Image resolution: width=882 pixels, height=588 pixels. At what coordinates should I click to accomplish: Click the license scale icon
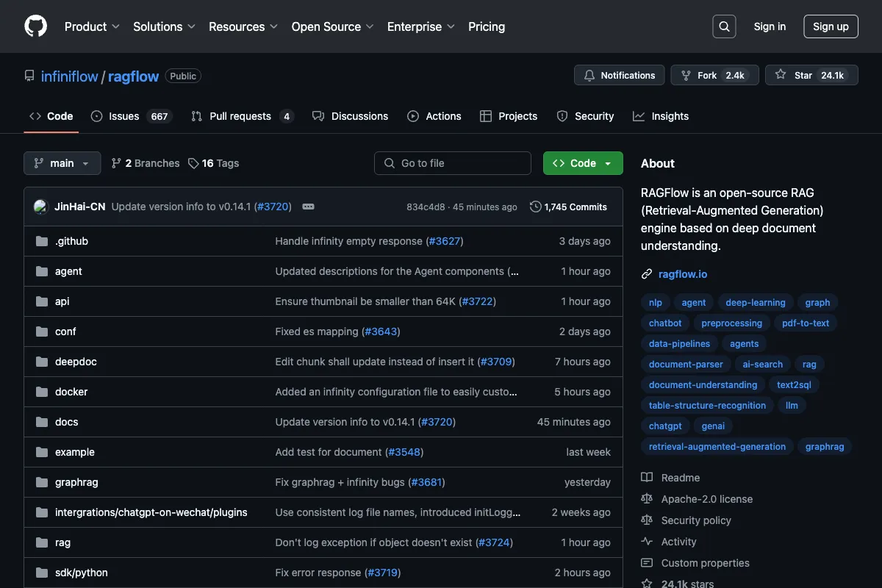pos(647,499)
